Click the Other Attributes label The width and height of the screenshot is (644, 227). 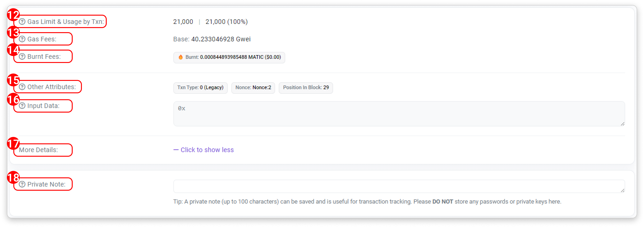tap(52, 87)
